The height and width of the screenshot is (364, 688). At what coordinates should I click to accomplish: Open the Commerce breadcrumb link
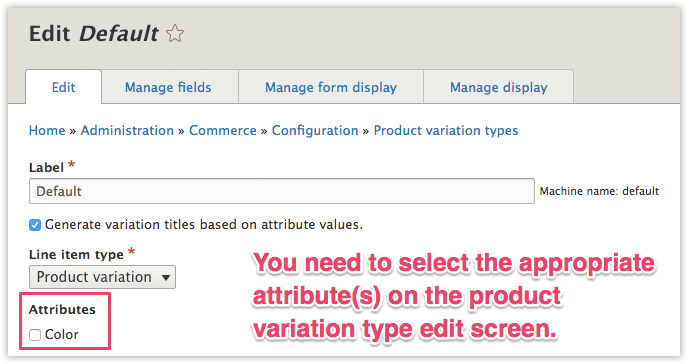tap(222, 130)
